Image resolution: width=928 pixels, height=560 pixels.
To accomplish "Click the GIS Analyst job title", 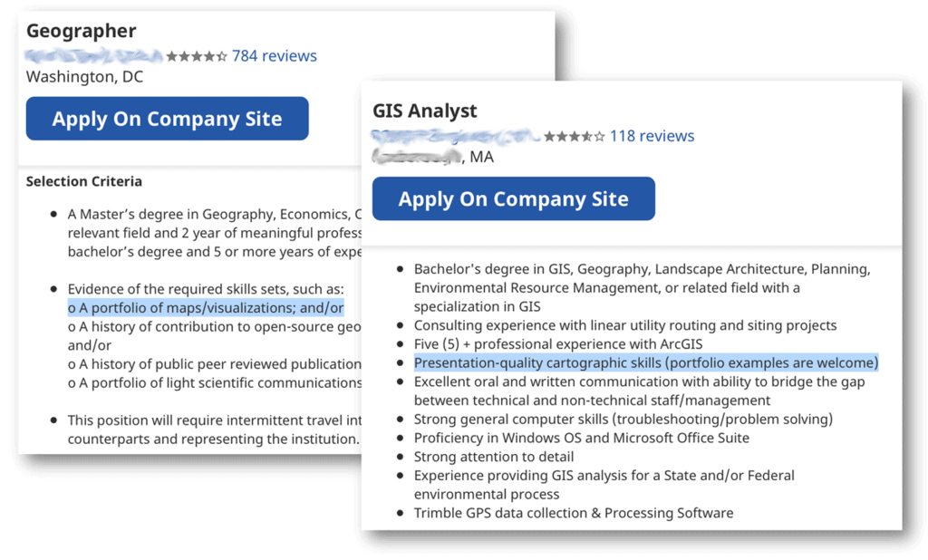I will coord(424,111).
